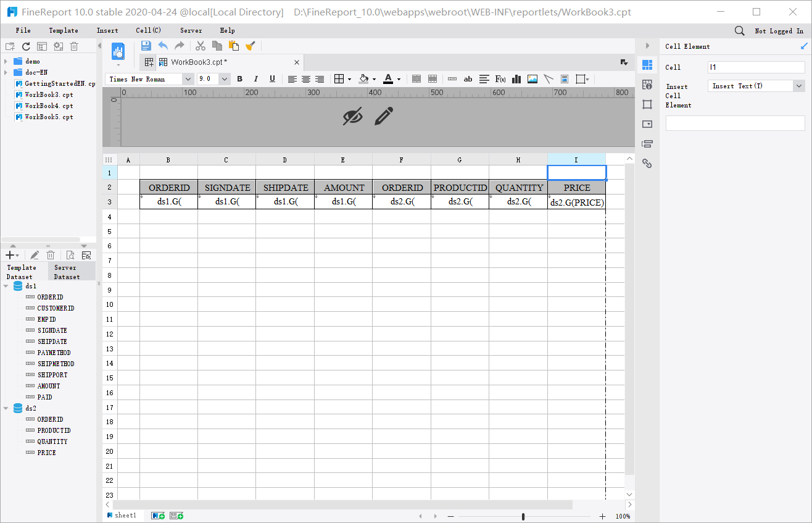Open the Times New Roman font dropdown
The width and height of the screenshot is (812, 523).
pos(188,79)
